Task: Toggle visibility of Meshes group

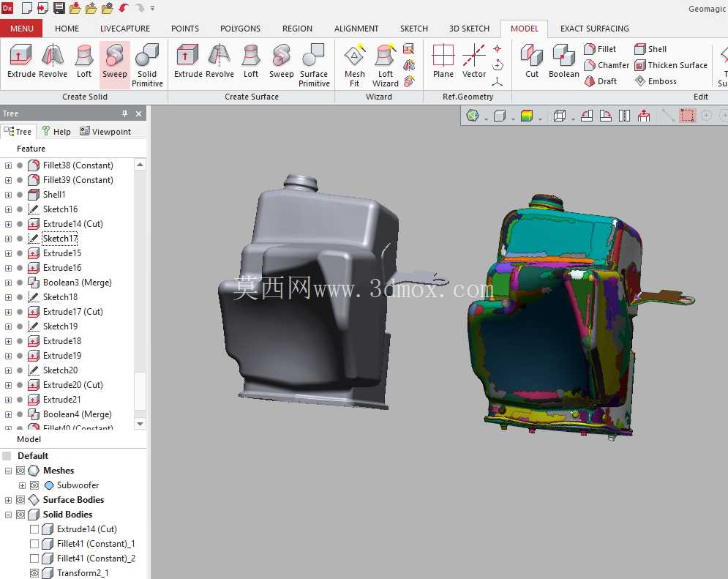Action: click(20, 471)
